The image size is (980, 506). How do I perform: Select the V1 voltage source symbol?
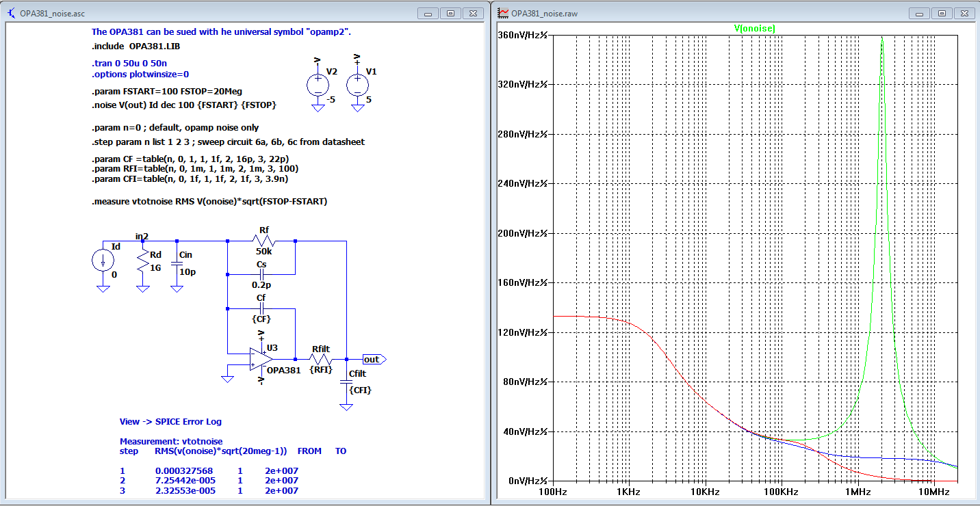coord(357,84)
